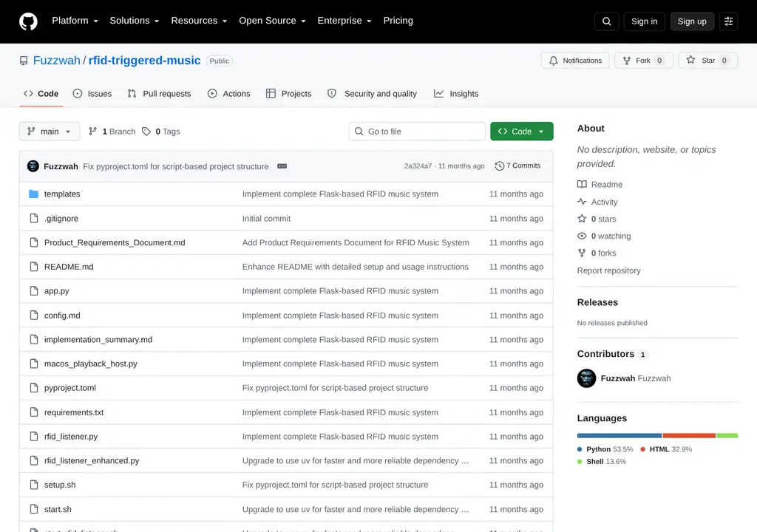Click the repository book icon beside Fuzzwah
Viewport: 757px width, 532px height.
coord(24,61)
